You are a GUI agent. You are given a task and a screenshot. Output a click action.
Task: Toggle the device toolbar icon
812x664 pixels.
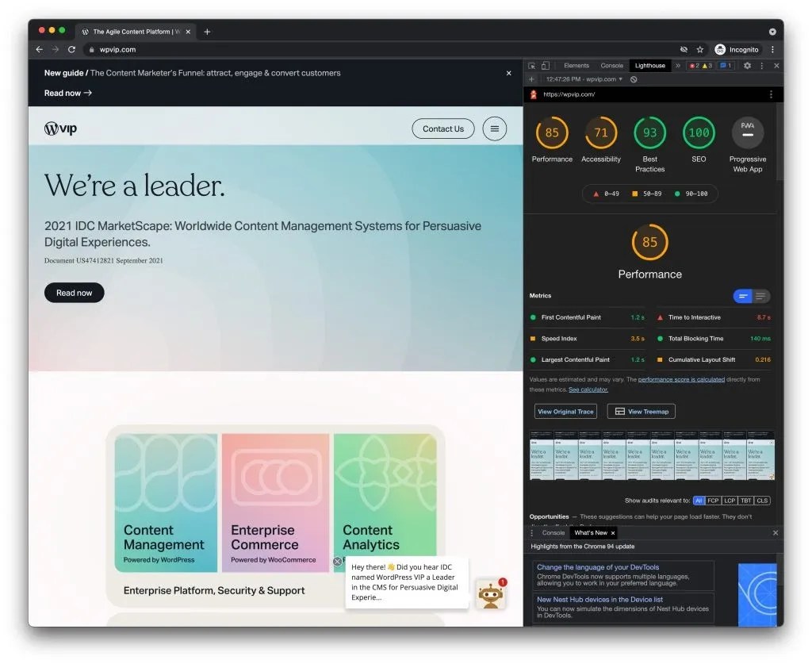point(546,66)
